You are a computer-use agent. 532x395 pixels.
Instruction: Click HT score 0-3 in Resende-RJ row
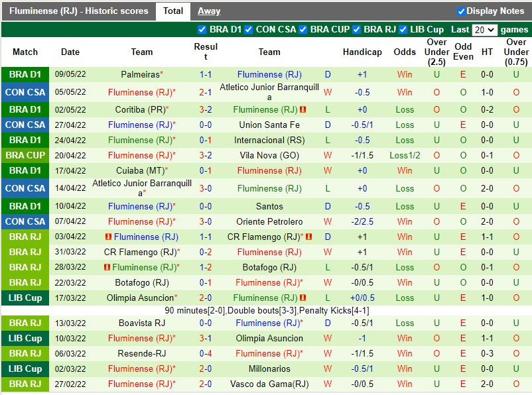click(487, 353)
